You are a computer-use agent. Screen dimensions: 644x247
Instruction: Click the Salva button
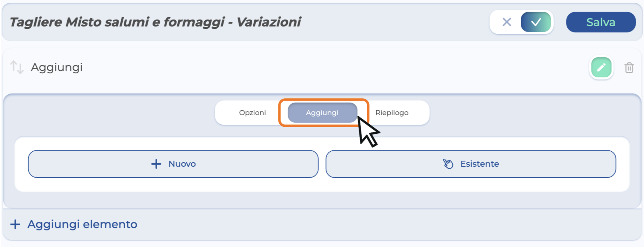click(x=601, y=22)
